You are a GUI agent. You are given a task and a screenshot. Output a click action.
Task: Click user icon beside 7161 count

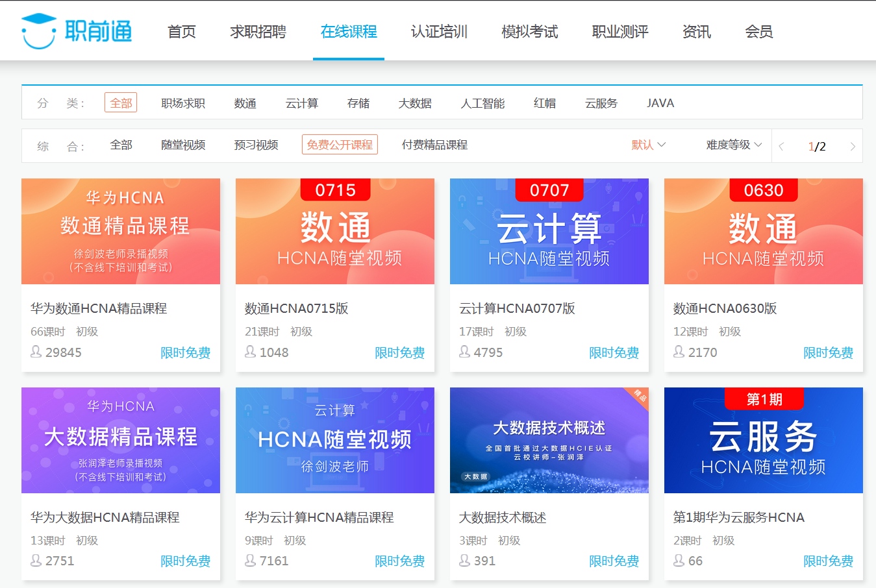(x=251, y=561)
